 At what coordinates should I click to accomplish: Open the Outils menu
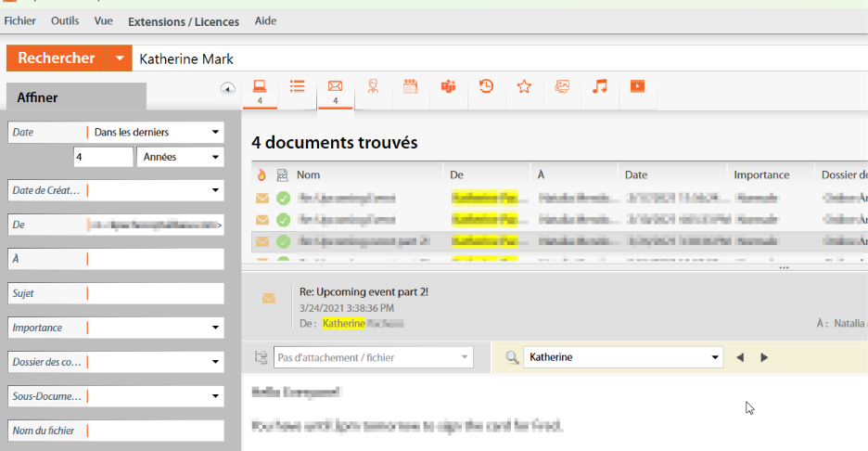click(x=65, y=21)
